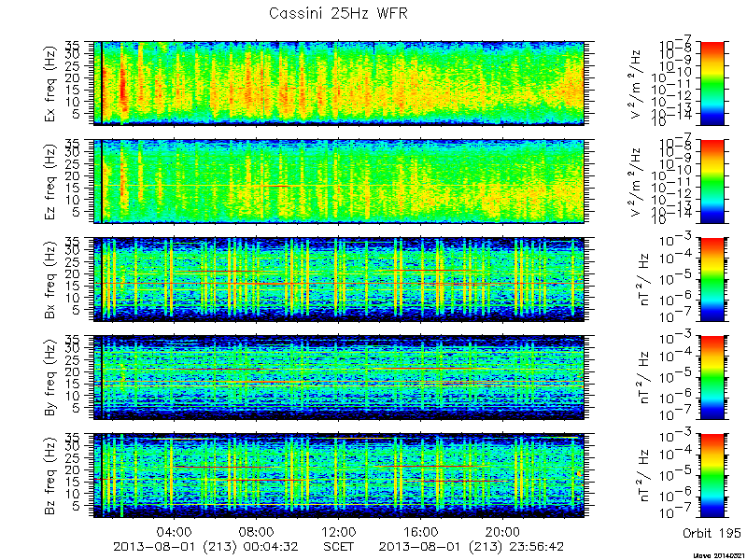This screenshot has height=560, width=747.
Task: Click the Bx frequency spectrogram panel
Action: [339, 279]
